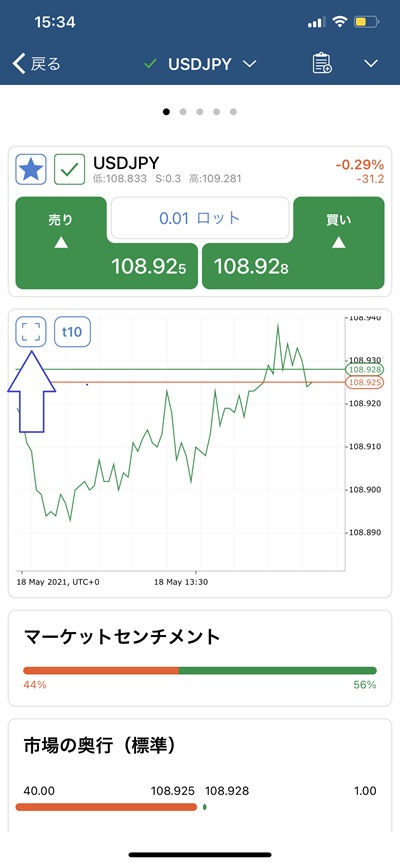Tap the Wi-Fi status icon
400x865 pixels.
click(x=339, y=23)
